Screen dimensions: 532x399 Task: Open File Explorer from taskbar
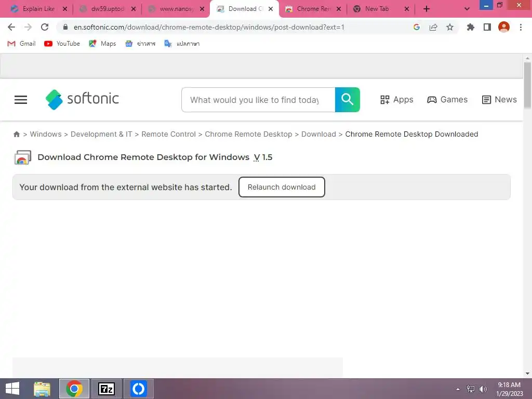coord(42,389)
